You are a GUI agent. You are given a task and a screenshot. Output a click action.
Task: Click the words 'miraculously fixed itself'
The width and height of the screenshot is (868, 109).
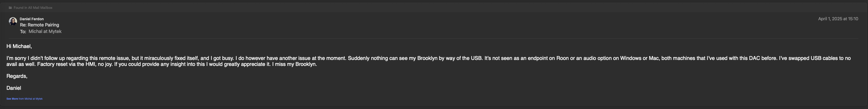[x=172, y=58]
